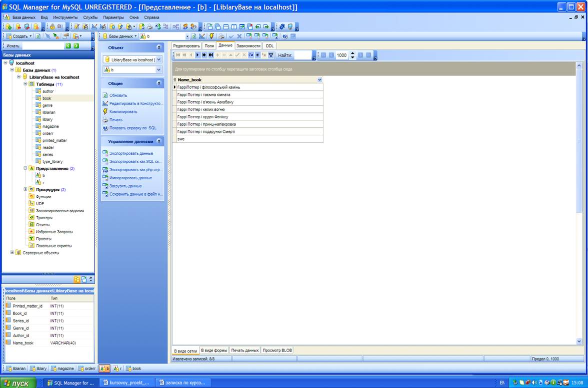Open the Инструменты menu
The height and width of the screenshot is (388, 588).
click(x=65, y=17)
